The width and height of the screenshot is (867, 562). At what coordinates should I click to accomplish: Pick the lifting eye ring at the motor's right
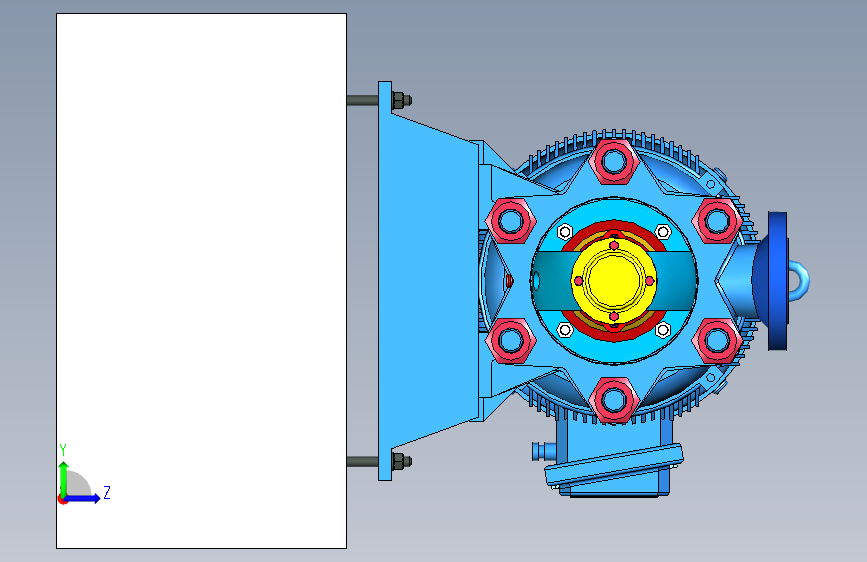(799, 281)
